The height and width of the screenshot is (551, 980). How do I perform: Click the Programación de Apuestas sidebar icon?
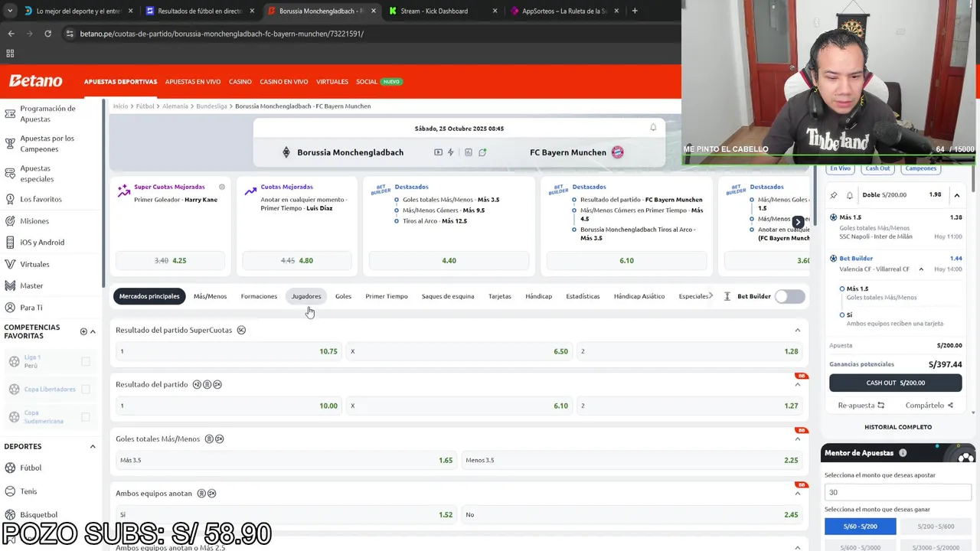tap(10, 114)
